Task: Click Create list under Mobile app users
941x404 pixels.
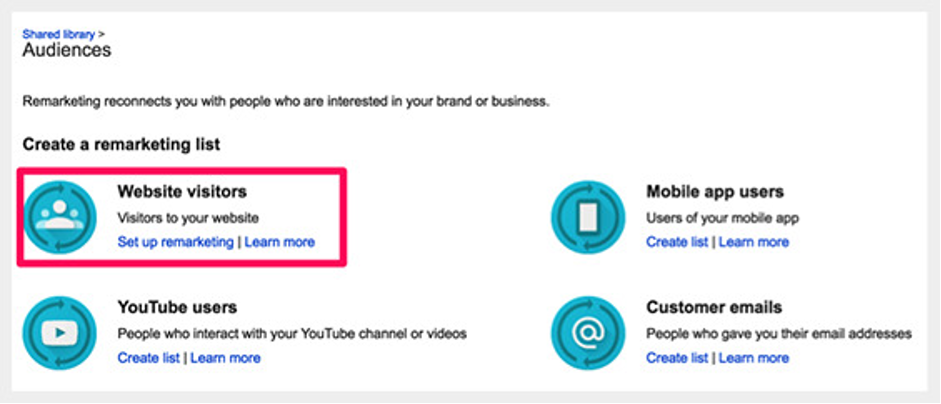Action: pyautogui.click(x=677, y=242)
